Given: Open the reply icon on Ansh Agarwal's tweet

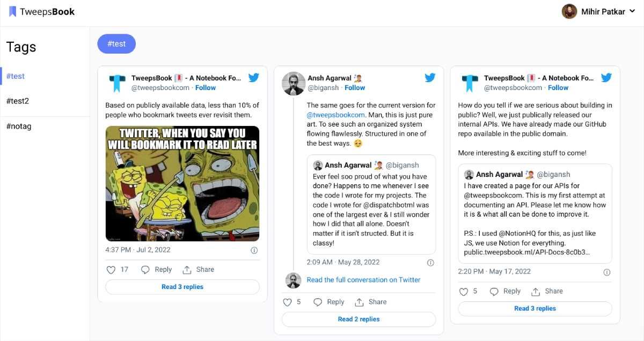Looking at the screenshot, I should coord(319,302).
